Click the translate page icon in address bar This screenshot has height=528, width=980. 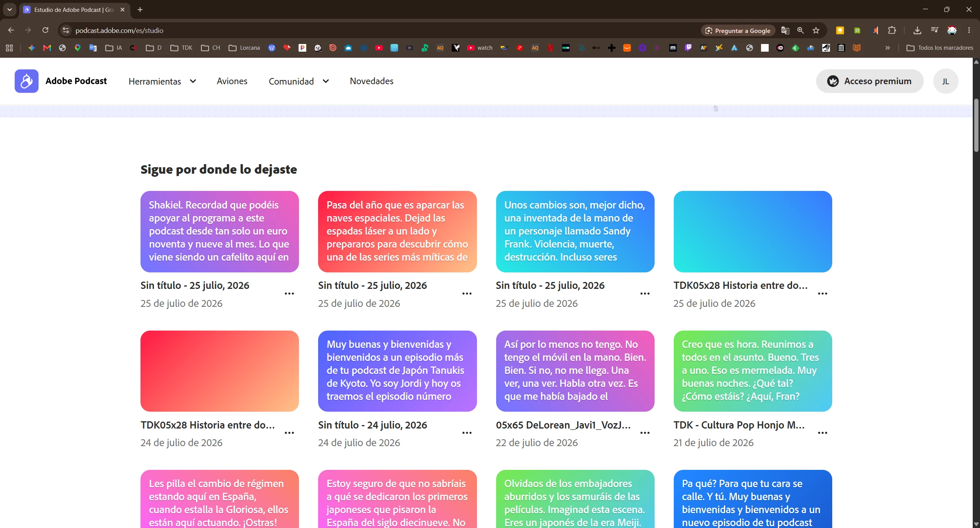coord(785,31)
